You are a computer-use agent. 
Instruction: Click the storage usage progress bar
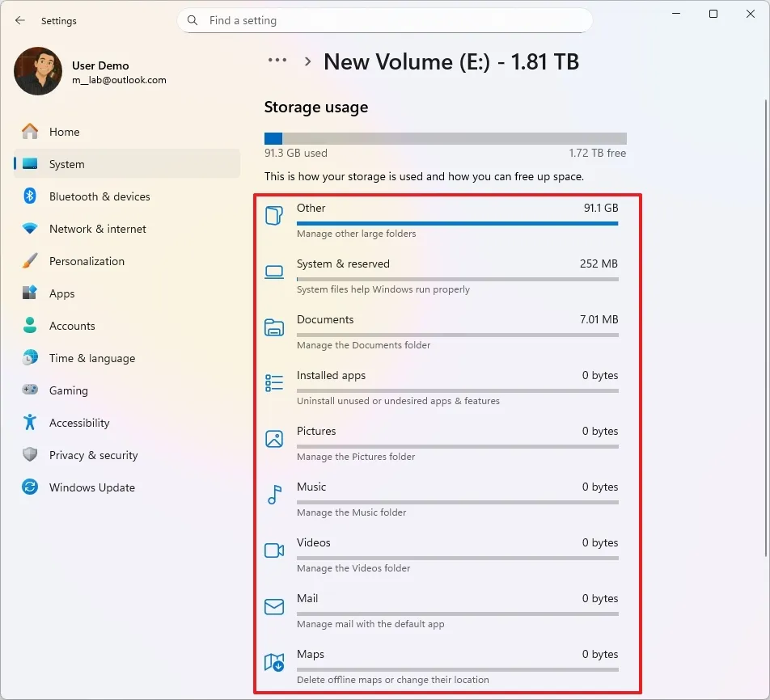[x=443, y=137]
